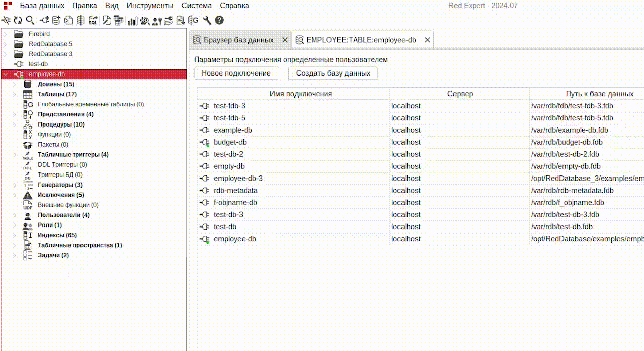Open search with the magnifier toolbar icon

click(30, 20)
